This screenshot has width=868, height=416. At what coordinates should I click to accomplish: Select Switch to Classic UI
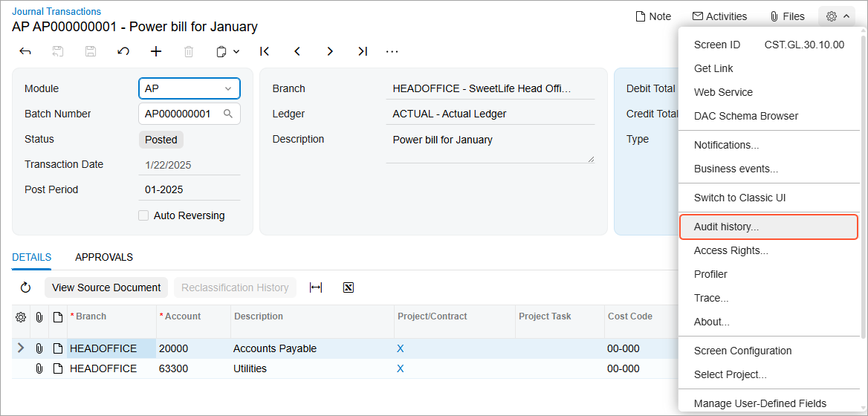click(769, 198)
